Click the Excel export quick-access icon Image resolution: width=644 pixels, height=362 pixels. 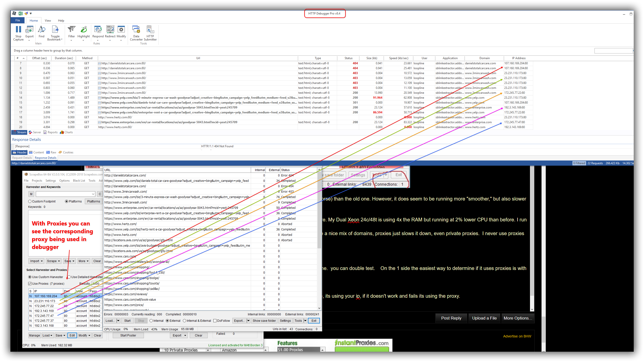[21, 13]
